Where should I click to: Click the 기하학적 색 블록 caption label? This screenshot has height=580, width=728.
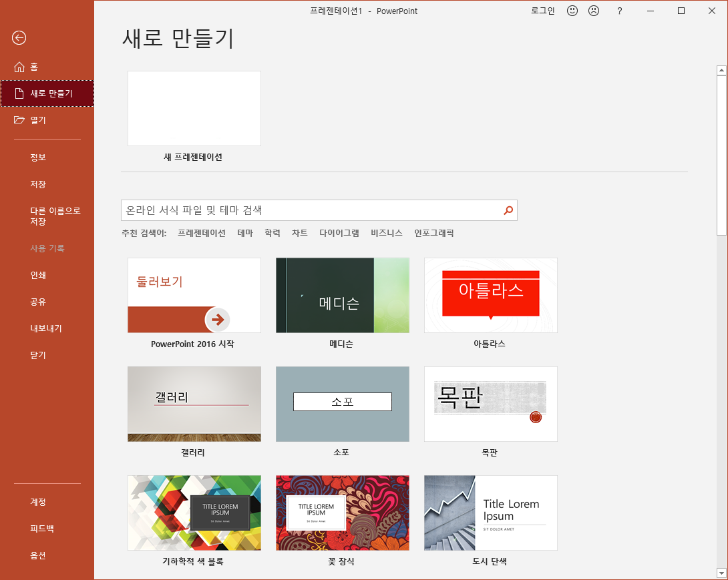pos(192,562)
